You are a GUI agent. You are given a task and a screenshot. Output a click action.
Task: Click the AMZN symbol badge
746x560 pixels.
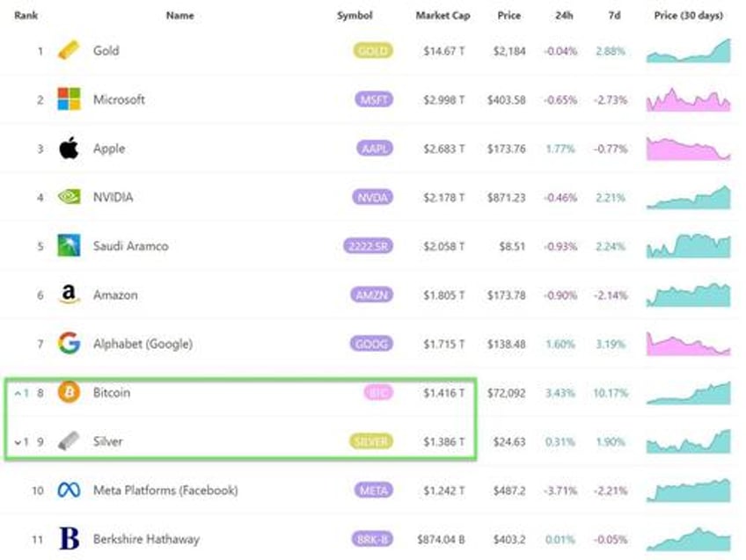tap(372, 295)
